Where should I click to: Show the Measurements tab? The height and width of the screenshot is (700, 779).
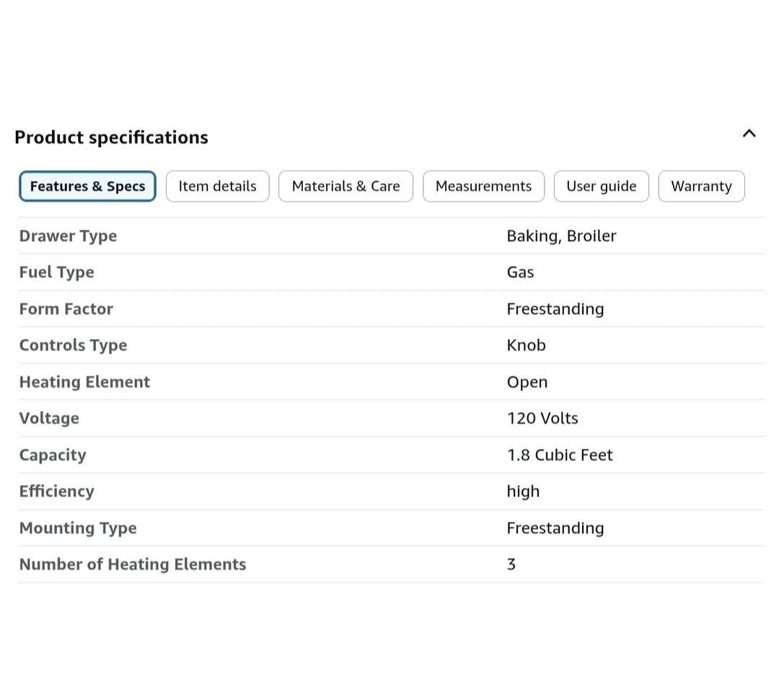[x=483, y=186]
